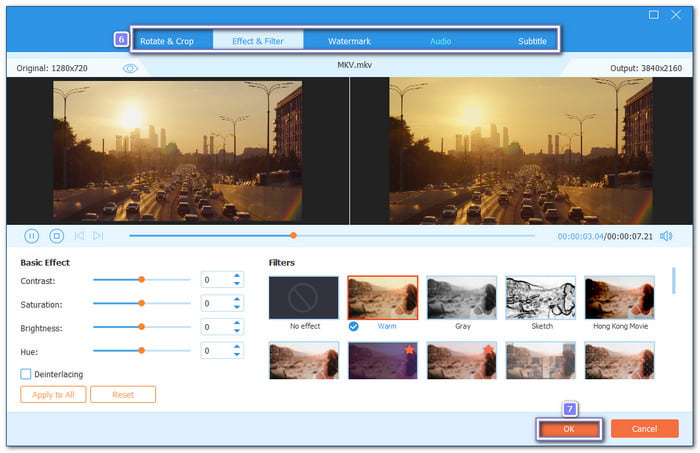The image size is (700, 453).
Task: Increase Saturation value with up arrow
Action: point(237,299)
